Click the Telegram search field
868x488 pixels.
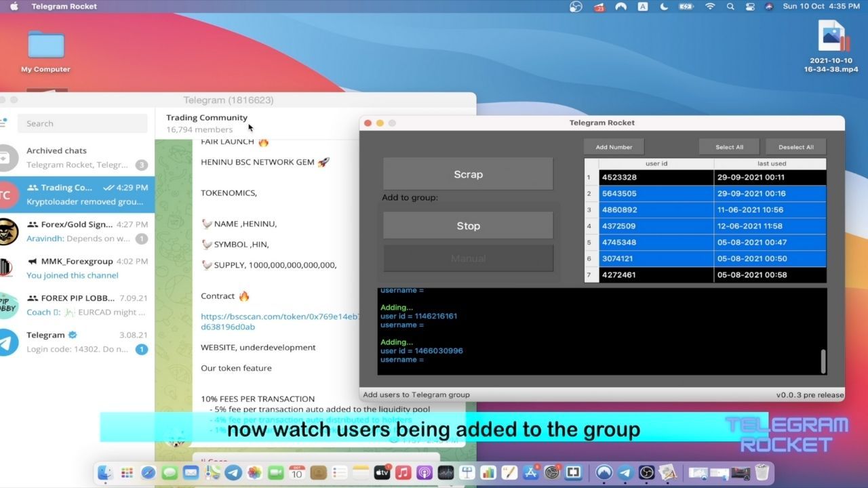83,123
